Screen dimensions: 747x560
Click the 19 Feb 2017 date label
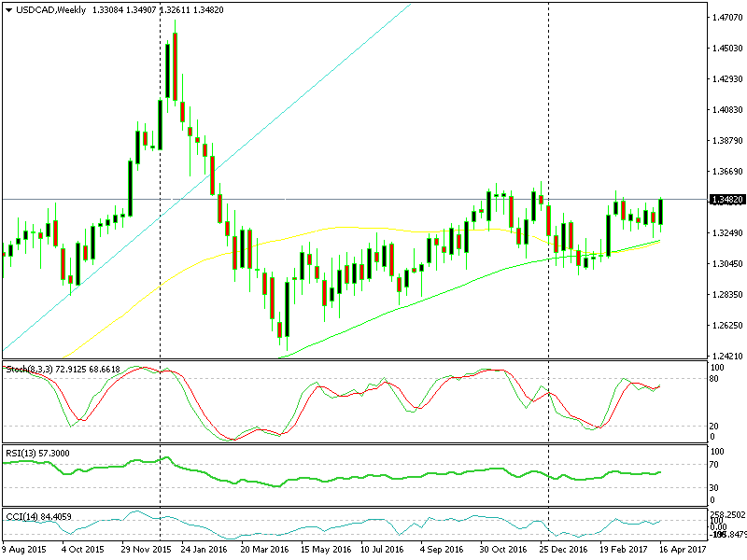click(623, 549)
